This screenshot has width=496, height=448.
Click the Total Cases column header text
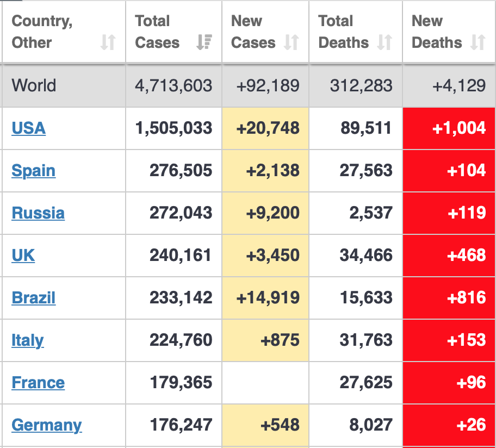coord(157,32)
